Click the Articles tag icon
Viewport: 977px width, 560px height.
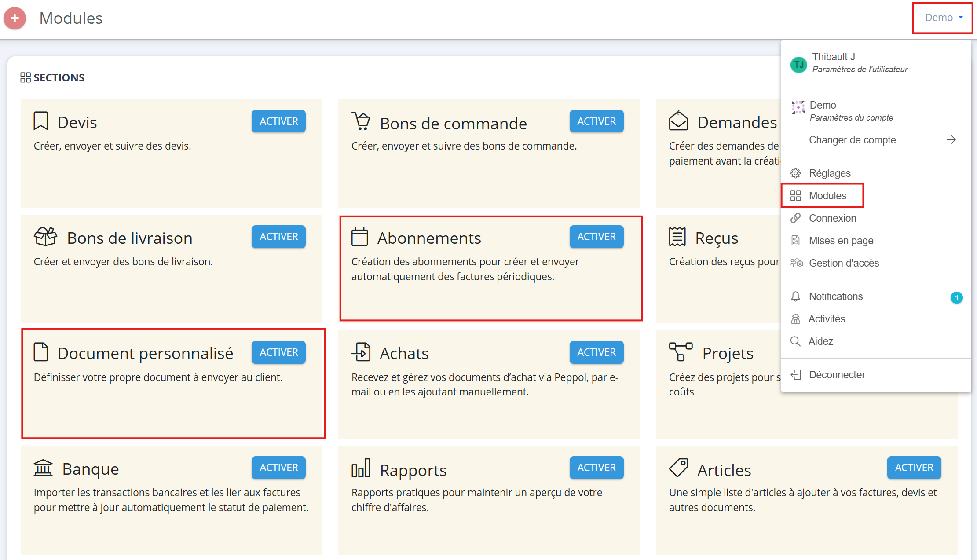[x=678, y=468]
